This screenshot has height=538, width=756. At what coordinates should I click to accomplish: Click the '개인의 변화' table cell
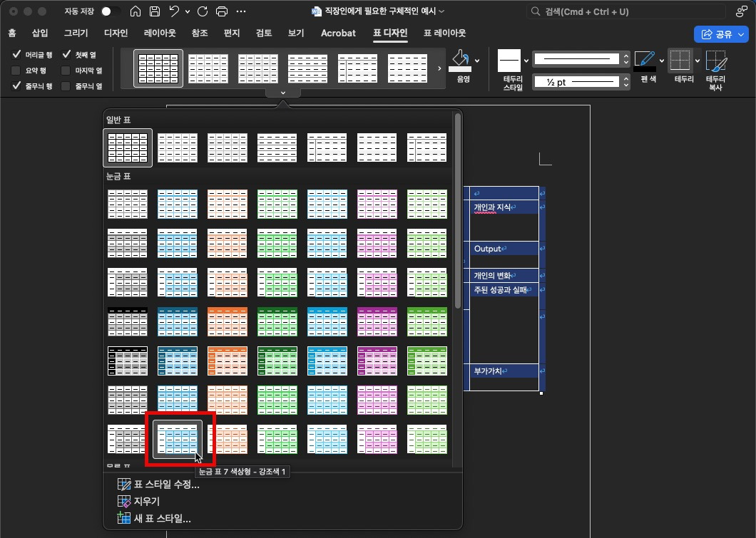click(504, 276)
